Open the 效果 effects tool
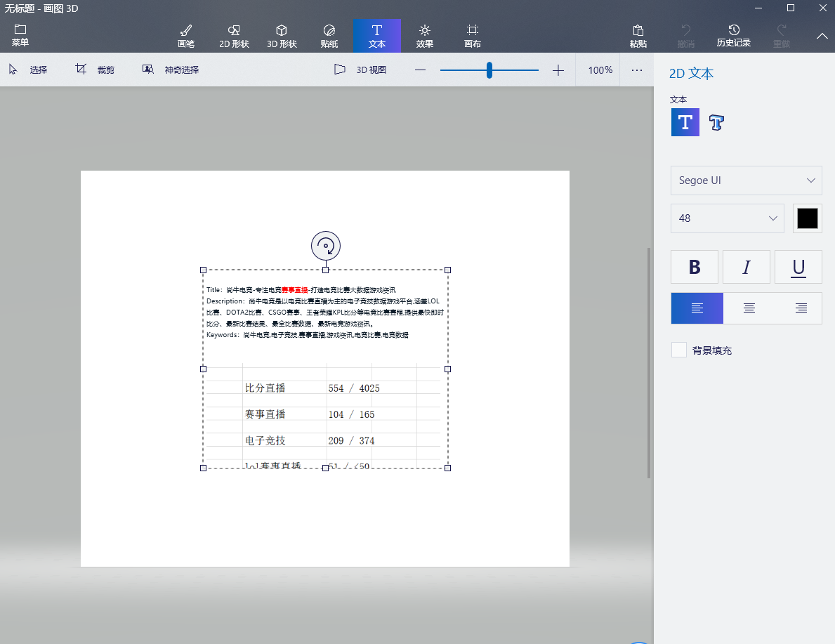 pyautogui.click(x=424, y=37)
